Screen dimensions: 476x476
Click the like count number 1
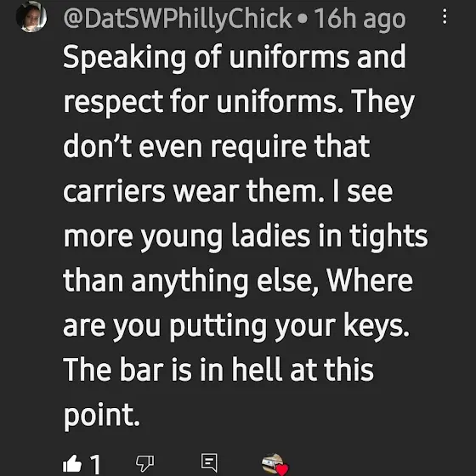coord(95,463)
